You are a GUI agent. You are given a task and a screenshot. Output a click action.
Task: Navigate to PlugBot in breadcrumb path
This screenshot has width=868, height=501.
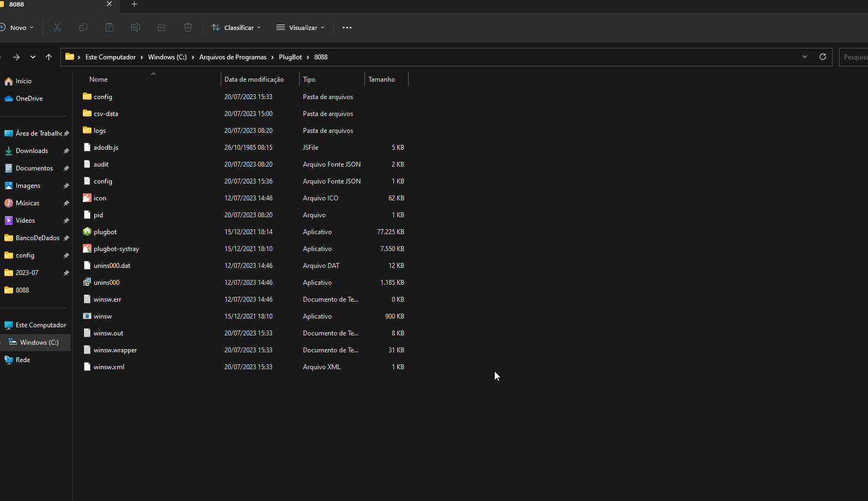pyautogui.click(x=290, y=57)
